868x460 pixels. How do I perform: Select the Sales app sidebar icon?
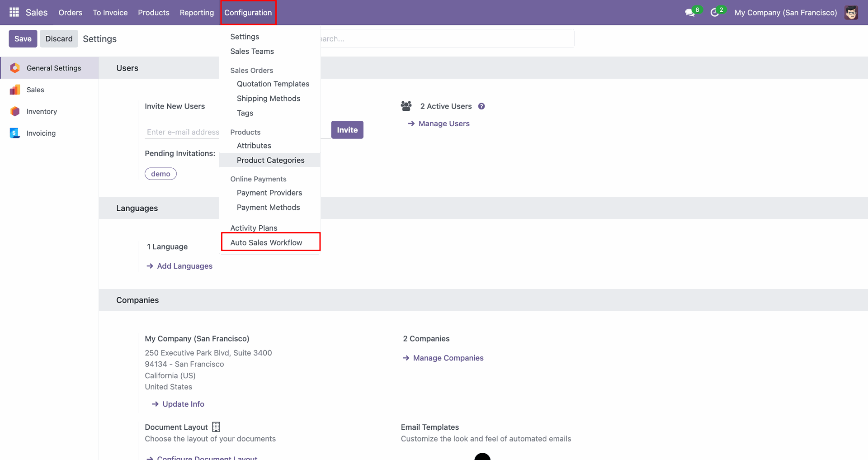click(x=15, y=90)
